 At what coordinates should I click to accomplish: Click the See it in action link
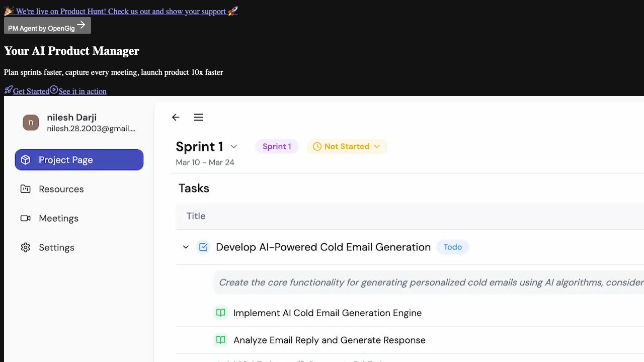pyautogui.click(x=82, y=91)
